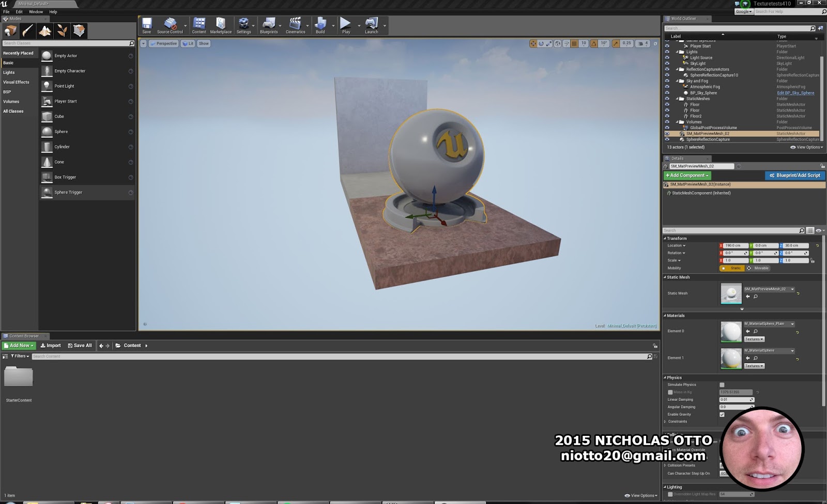The image size is (827, 504).
Task: Set Mobility to Static
Action: click(732, 268)
